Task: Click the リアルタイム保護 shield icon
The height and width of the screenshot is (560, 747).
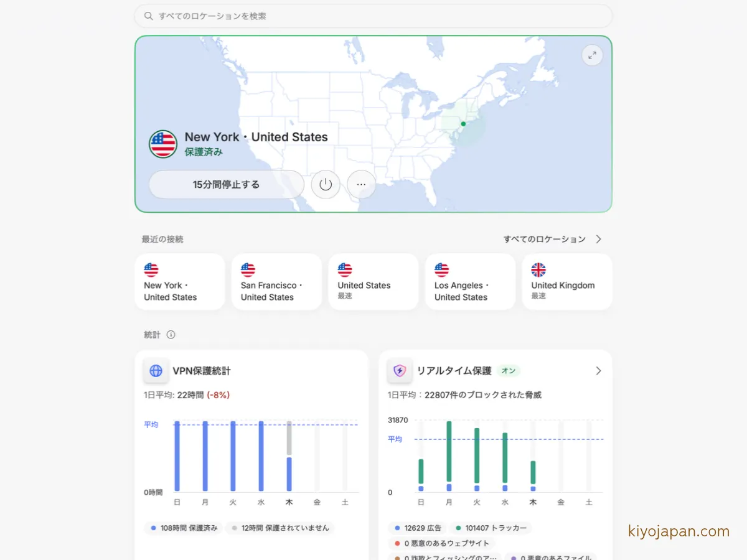Action: pos(400,371)
